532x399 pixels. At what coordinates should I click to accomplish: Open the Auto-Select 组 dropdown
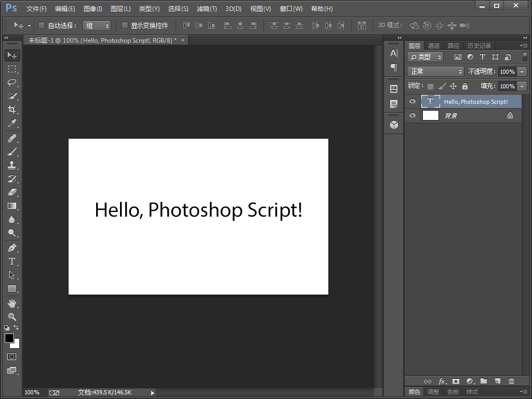[x=97, y=25]
